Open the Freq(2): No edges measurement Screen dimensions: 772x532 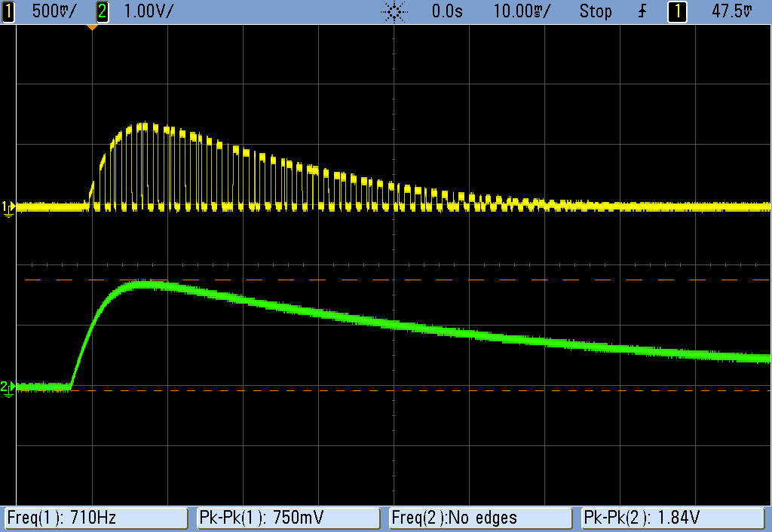pos(481,518)
